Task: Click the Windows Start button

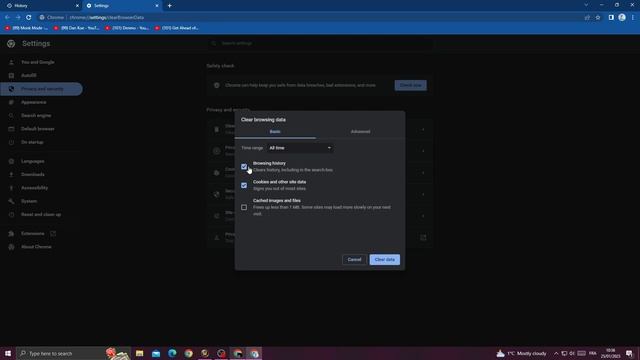Action: pos(8,353)
